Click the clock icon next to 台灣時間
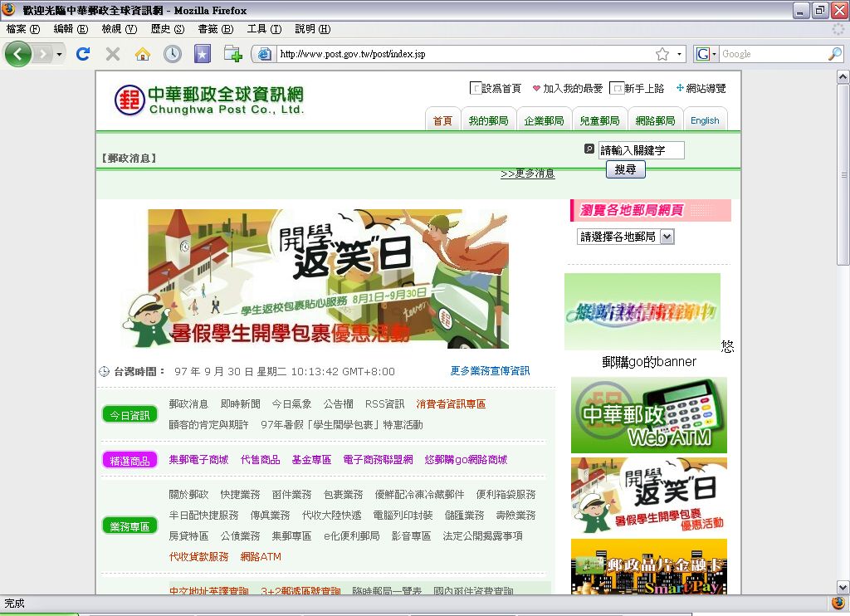 tap(104, 371)
